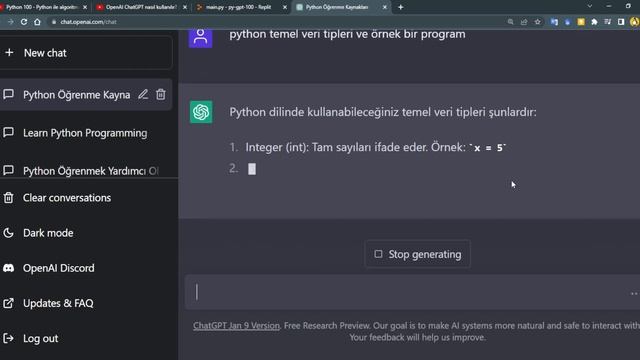Click the external link icon beside Updates & FAQ
The image size is (640, 360).
pyautogui.click(x=9, y=303)
